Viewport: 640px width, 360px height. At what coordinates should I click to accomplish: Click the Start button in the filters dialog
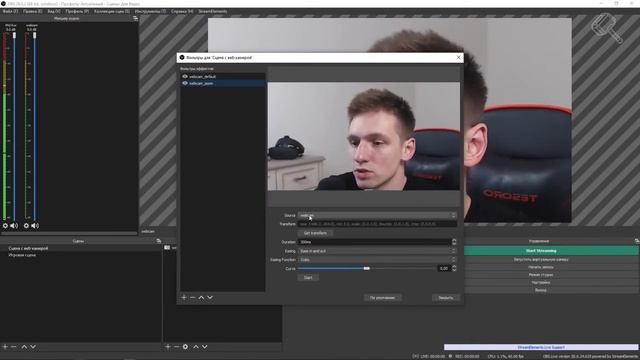pos(308,278)
